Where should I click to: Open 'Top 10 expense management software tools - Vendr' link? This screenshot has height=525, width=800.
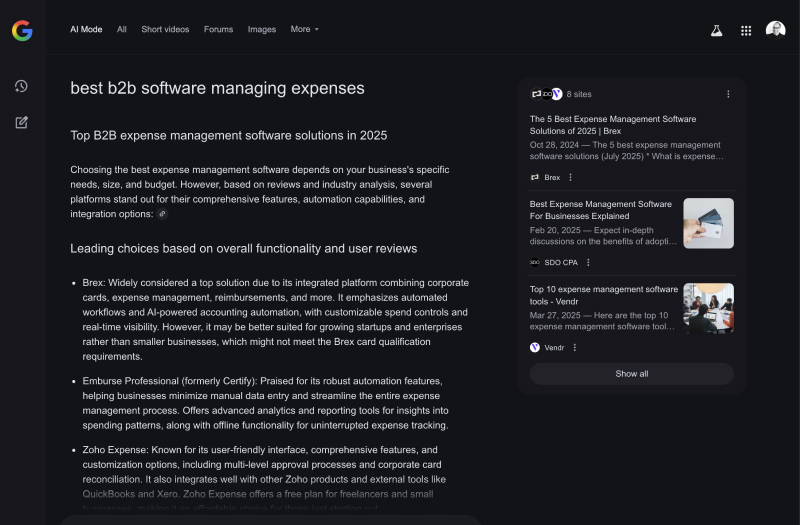point(604,295)
